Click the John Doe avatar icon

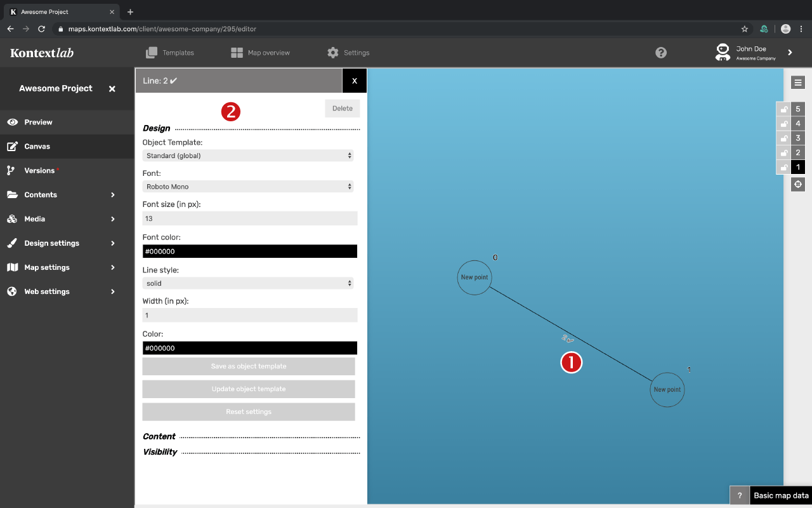click(x=723, y=52)
